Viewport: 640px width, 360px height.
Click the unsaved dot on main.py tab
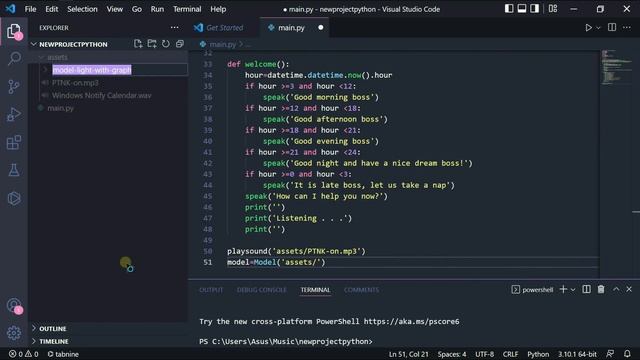[x=320, y=27]
